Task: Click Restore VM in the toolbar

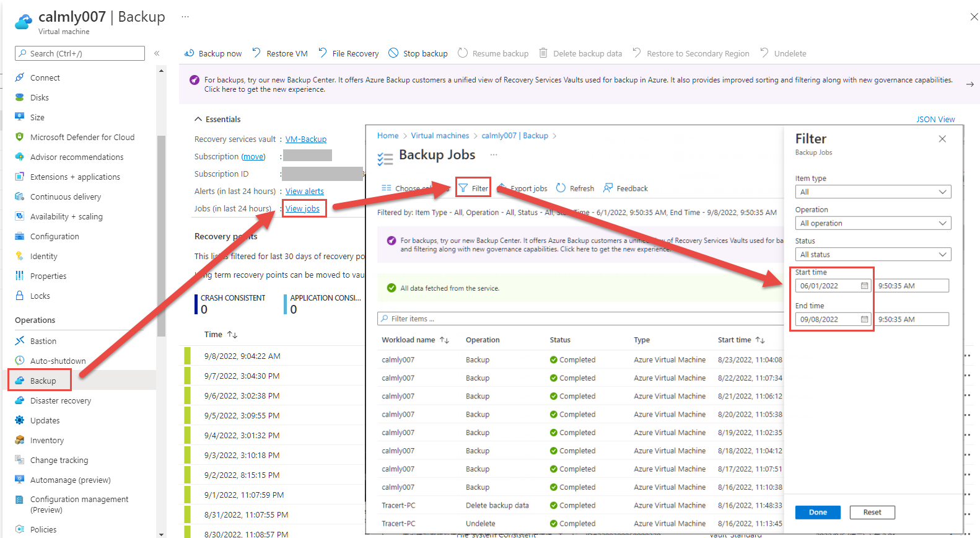Action: [x=279, y=53]
